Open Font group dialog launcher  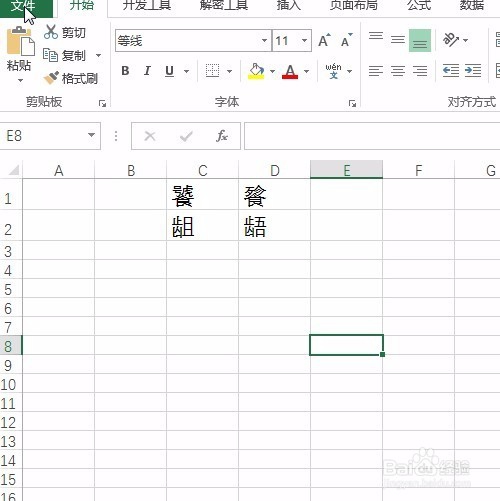(352, 104)
